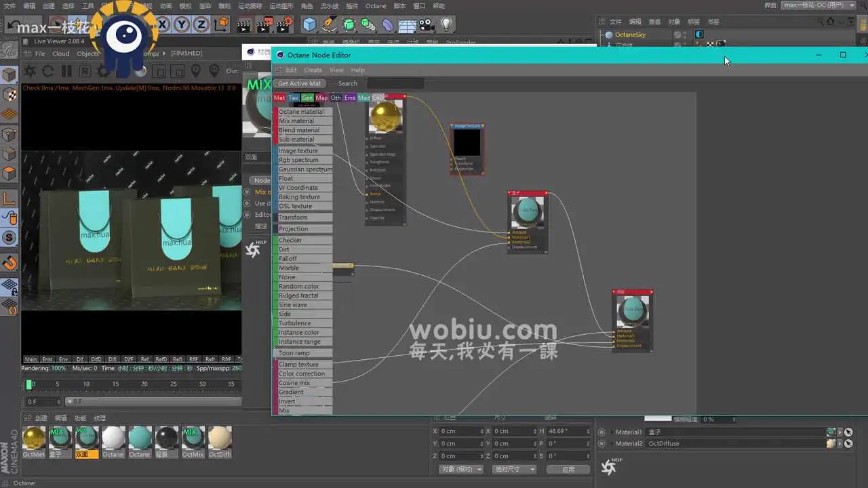The image size is (868, 488).
Task: Toggle the Z axis lock icon
Action: (x=201, y=25)
